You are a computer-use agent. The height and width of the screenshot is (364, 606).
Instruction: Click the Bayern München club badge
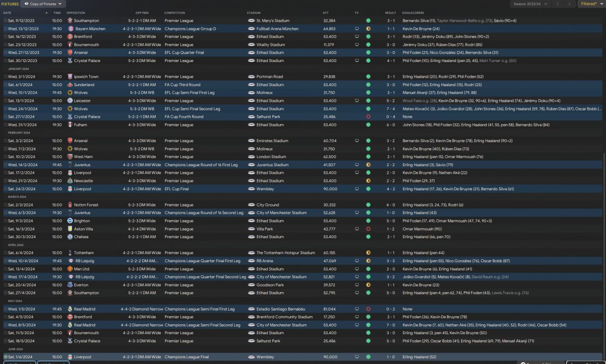[70, 29]
